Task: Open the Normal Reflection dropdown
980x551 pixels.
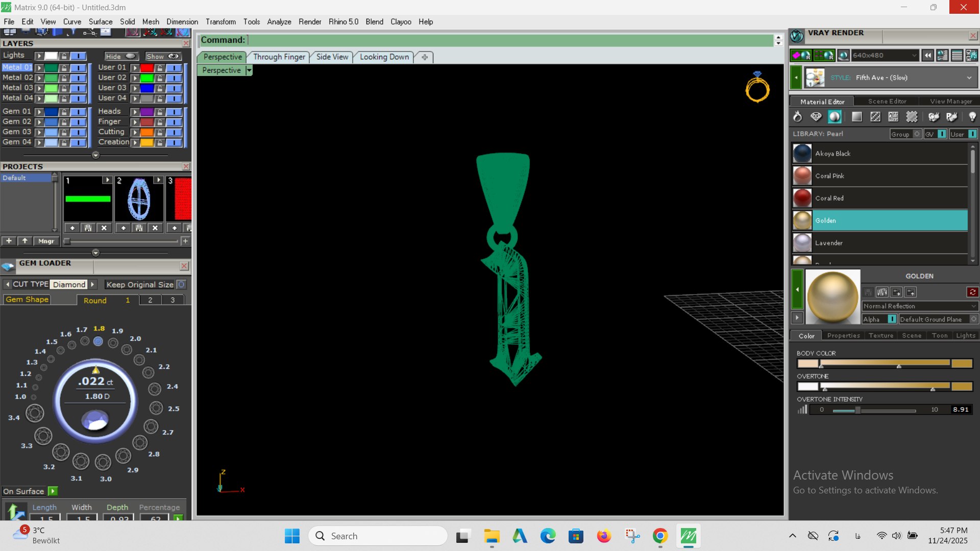Action: pos(920,306)
